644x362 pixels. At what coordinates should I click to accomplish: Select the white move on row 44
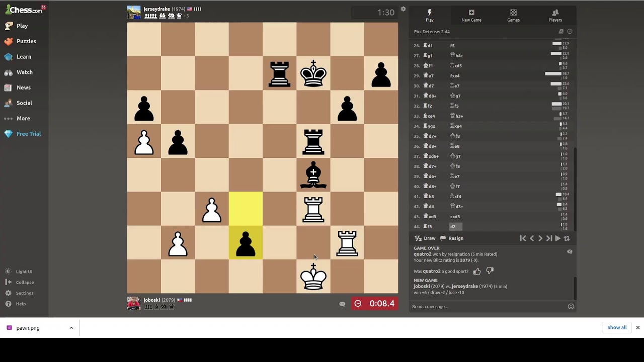428,227
